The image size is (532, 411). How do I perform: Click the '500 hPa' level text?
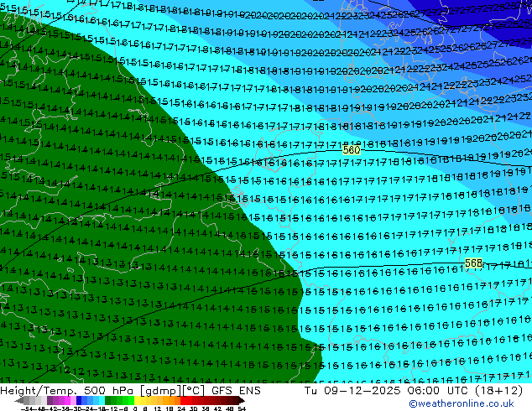(x=110, y=390)
